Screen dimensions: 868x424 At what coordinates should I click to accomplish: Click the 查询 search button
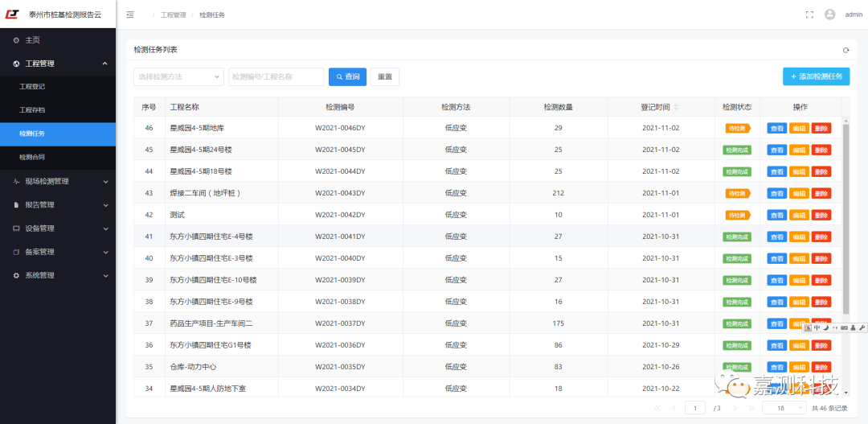(348, 77)
